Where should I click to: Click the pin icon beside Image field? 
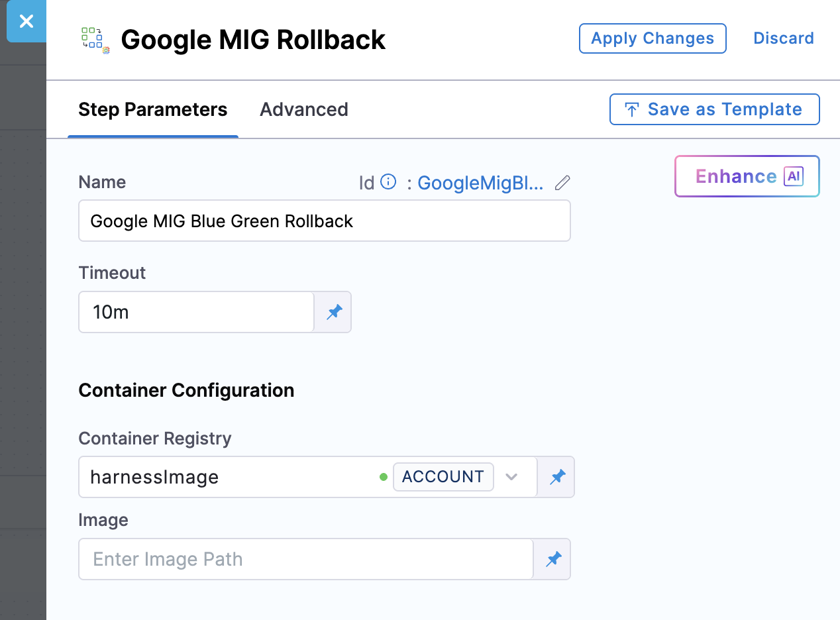553,560
